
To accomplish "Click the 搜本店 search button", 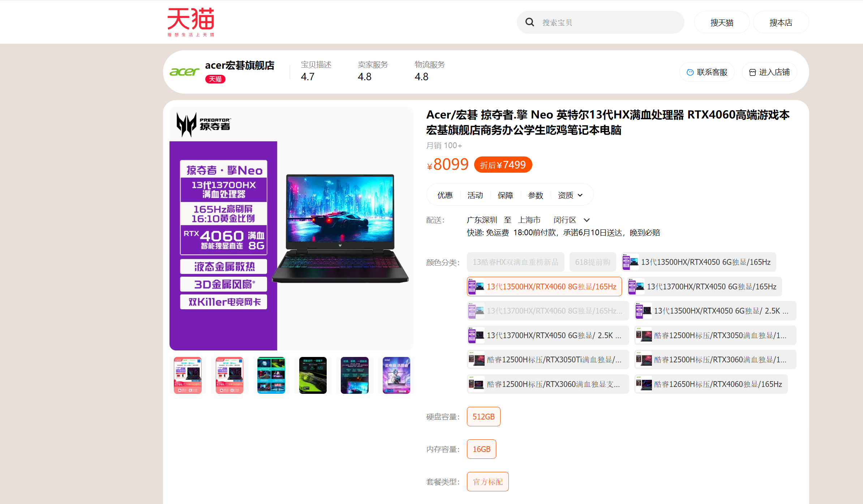I will (x=781, y=22).
